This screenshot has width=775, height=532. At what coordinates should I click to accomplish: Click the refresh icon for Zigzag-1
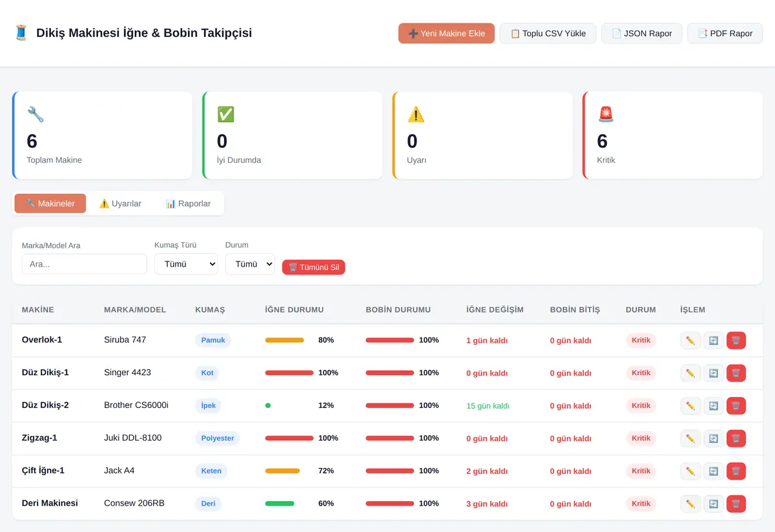(714, 438)
